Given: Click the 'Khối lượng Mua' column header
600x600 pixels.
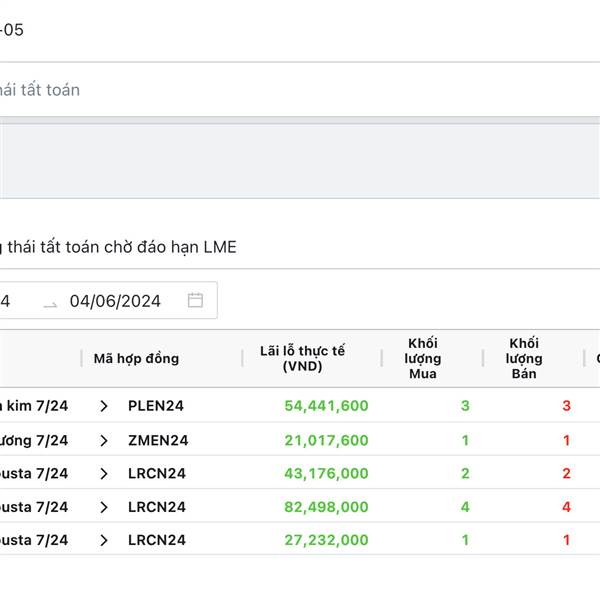Looking at the screenshot, I should pyautogui.click(x=422, y=358).
